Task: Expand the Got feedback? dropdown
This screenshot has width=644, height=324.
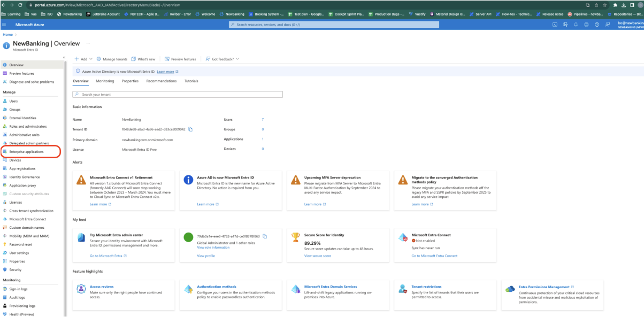Action: pyautogui.click(x=223, y=59)
